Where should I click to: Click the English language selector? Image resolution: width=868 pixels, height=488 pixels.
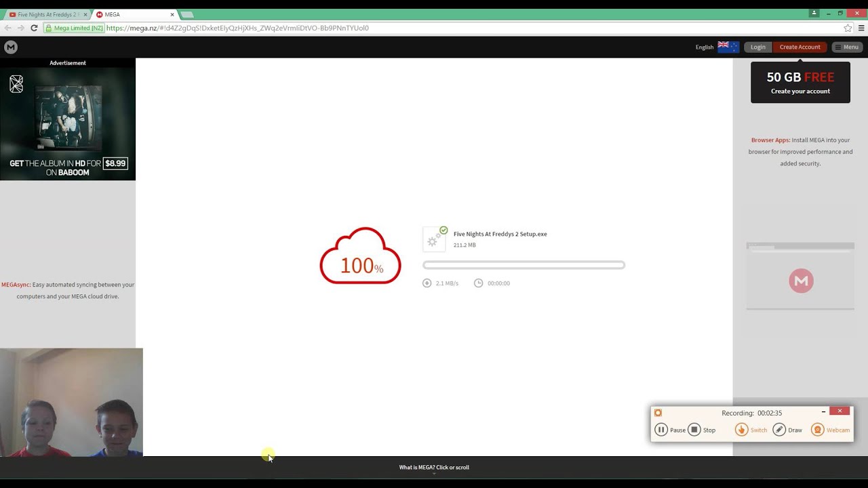pyautogui.click(x=705, y=47)
